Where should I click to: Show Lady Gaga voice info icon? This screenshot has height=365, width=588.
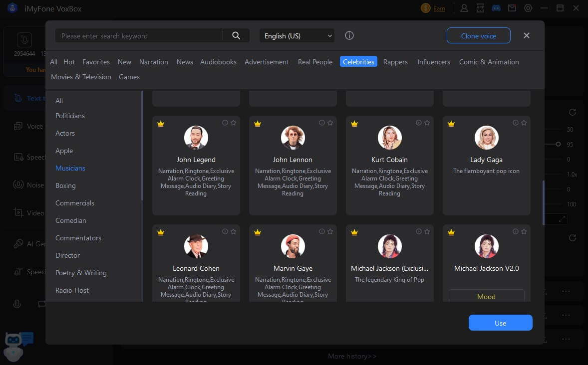(x=516, y=123)
